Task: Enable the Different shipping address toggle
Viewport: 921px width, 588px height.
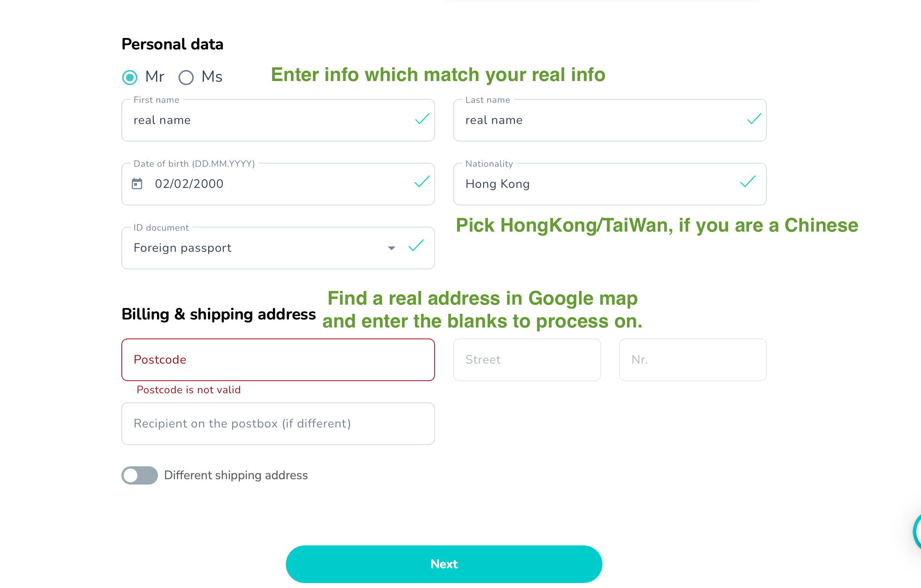Action: coord(140,475)
